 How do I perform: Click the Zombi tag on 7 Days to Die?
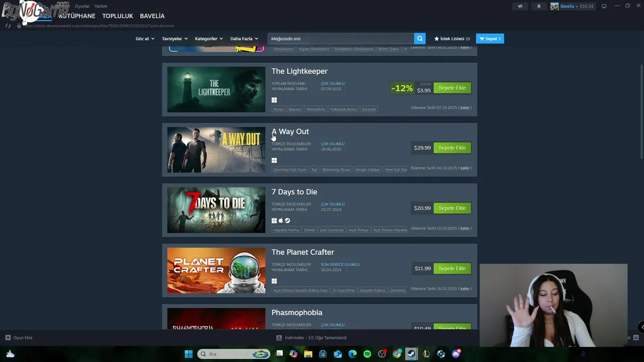pos(309,230)
